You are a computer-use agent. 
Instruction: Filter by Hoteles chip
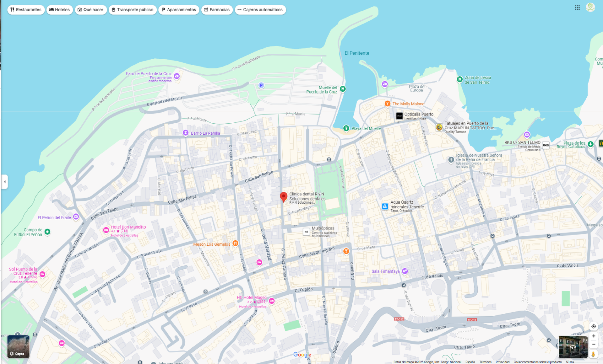(60, 10)
